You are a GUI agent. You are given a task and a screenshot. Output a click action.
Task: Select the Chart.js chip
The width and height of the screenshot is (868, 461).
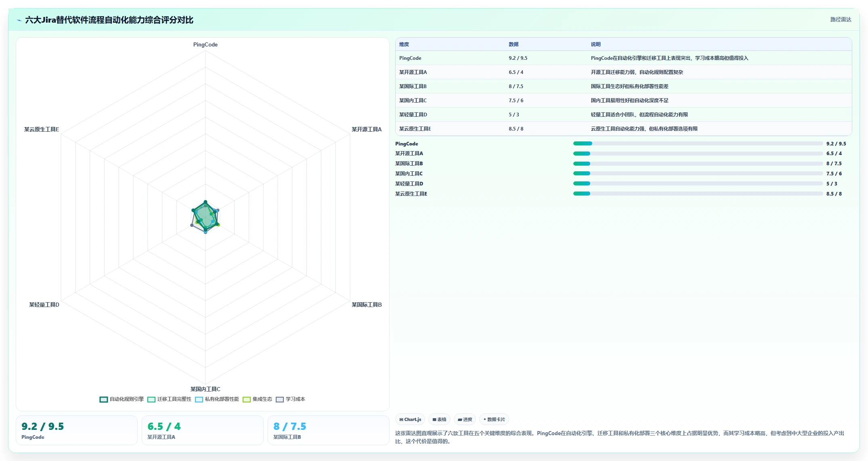410,419
